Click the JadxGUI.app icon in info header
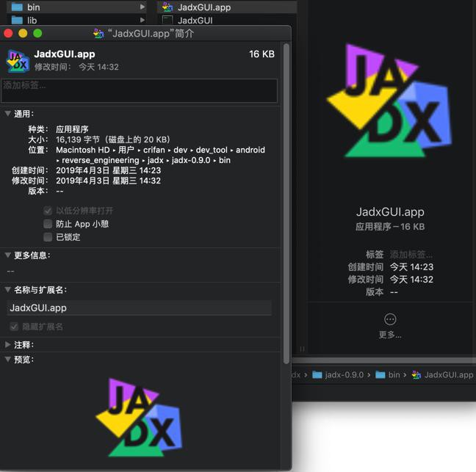 18,61
